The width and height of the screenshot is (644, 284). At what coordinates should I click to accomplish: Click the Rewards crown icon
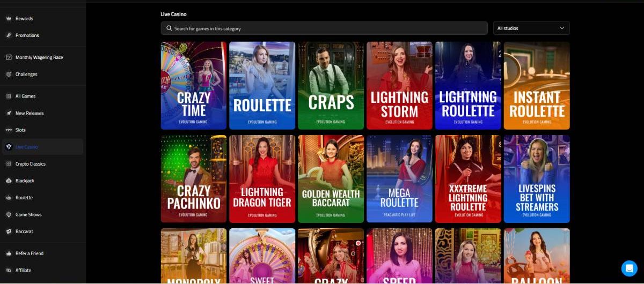[9, 18]
